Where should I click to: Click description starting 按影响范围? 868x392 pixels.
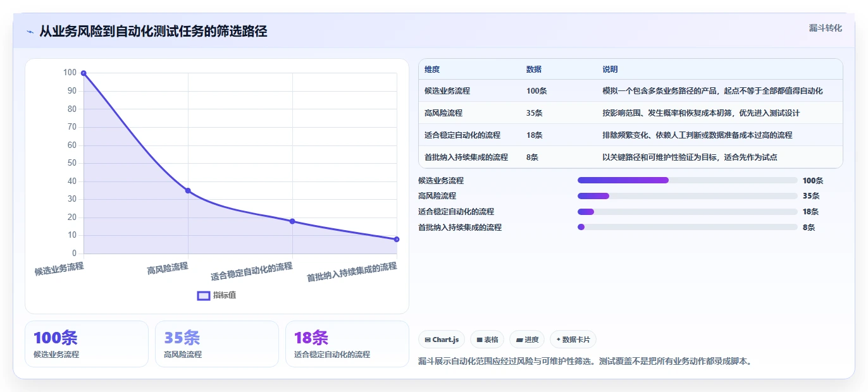click(701, 113)
